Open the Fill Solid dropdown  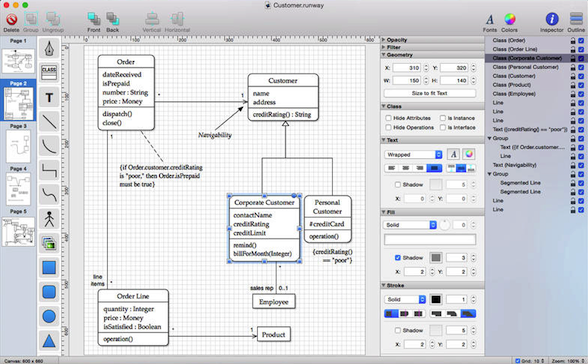click(410, 225)
